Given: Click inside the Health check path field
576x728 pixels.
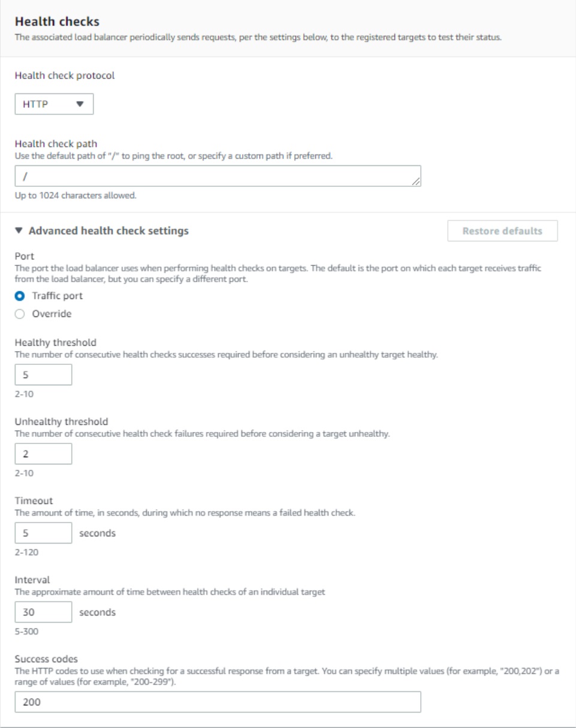Looking at the screenshot, I should pos(218,176).
